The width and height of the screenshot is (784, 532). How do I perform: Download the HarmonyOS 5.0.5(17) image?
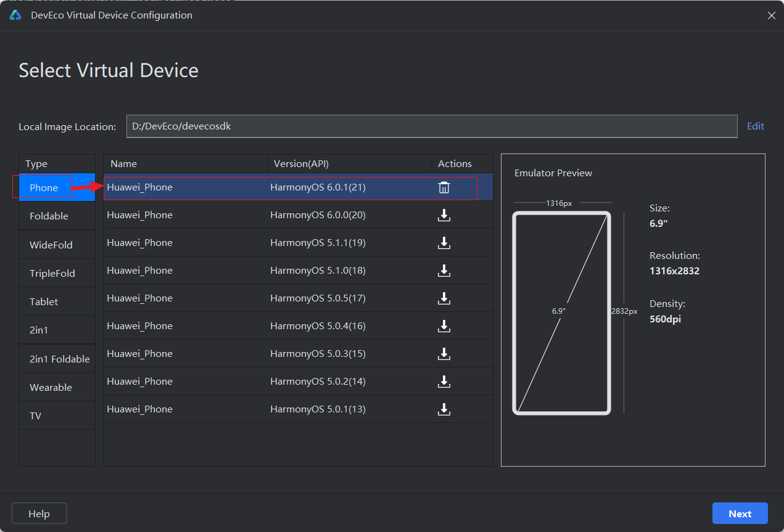444,298
